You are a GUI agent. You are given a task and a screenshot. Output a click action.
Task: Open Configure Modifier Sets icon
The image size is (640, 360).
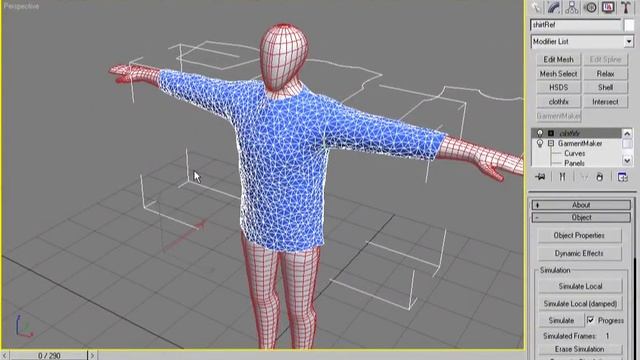pyautogui.click(x=622, y=177)
